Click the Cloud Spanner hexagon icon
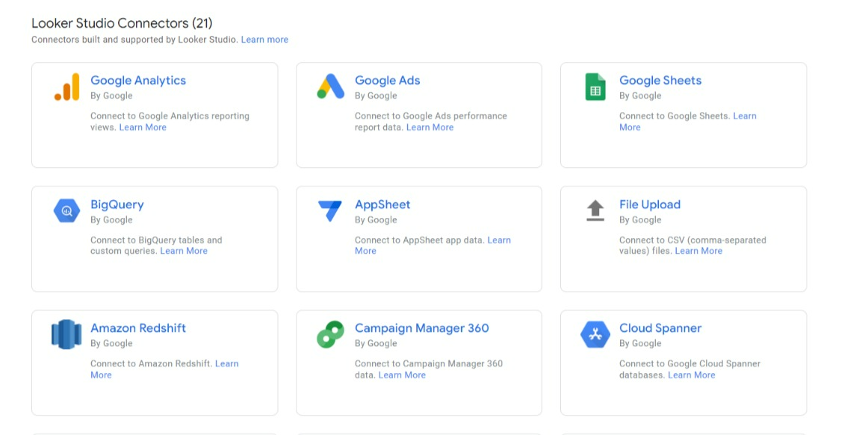 (x=595, y=335)
